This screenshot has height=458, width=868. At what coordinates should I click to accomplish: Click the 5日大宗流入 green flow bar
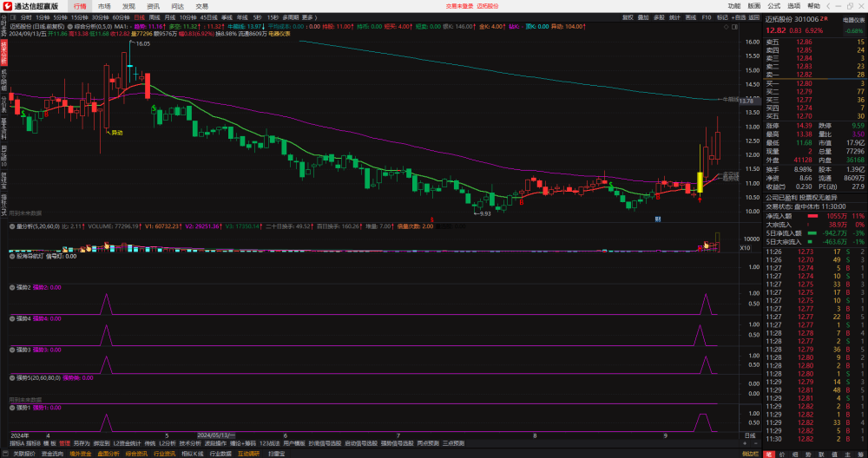tap(810, 242)
